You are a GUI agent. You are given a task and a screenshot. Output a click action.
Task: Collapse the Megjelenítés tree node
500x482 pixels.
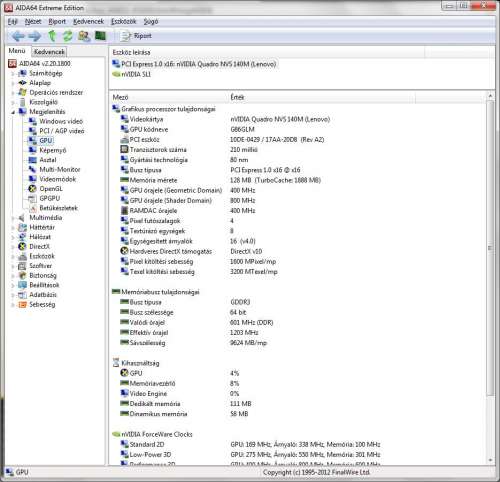click(x=13, y=112)
